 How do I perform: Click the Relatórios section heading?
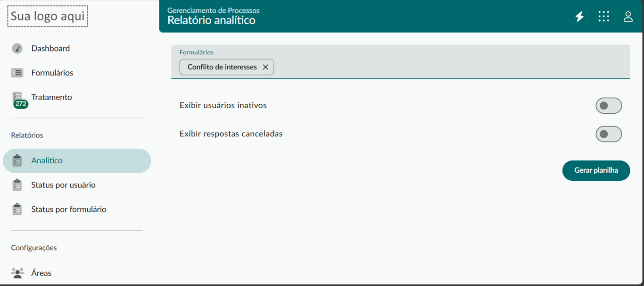tap(27, 135)
